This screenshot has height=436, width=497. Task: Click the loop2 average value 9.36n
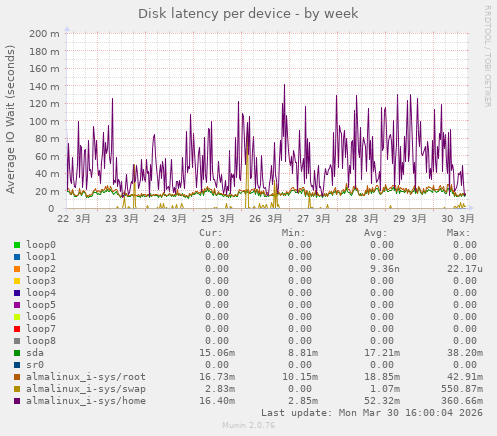385,269
